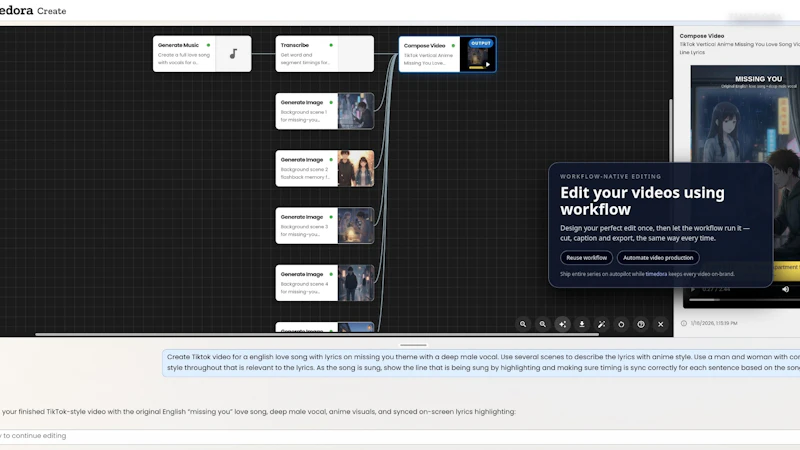The width and height of the screenshot is (800, 450).
Task: Select the Transcribe node
Action: coord(324,54)
